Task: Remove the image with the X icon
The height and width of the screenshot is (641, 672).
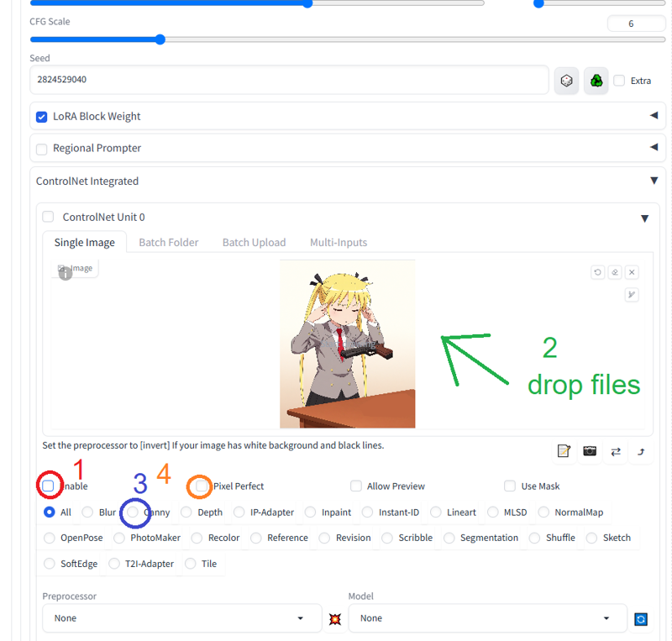Action: pos(632,272)
